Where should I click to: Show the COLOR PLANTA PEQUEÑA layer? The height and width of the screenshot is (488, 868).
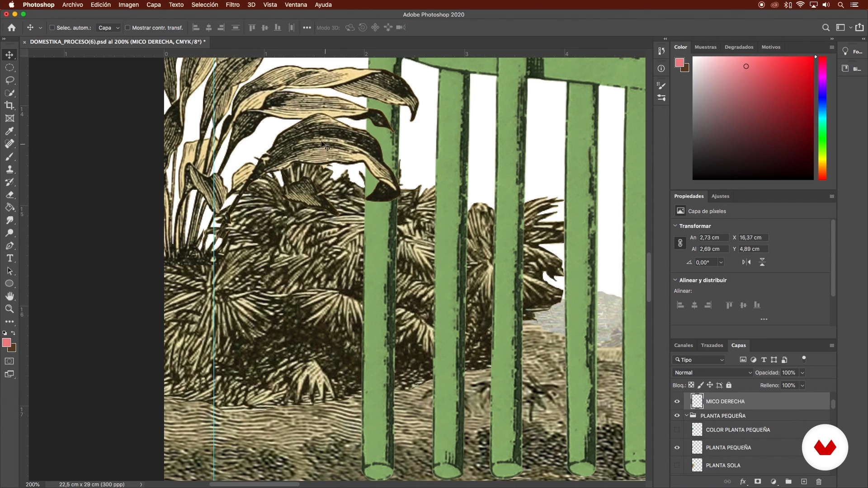coord(677,430)
